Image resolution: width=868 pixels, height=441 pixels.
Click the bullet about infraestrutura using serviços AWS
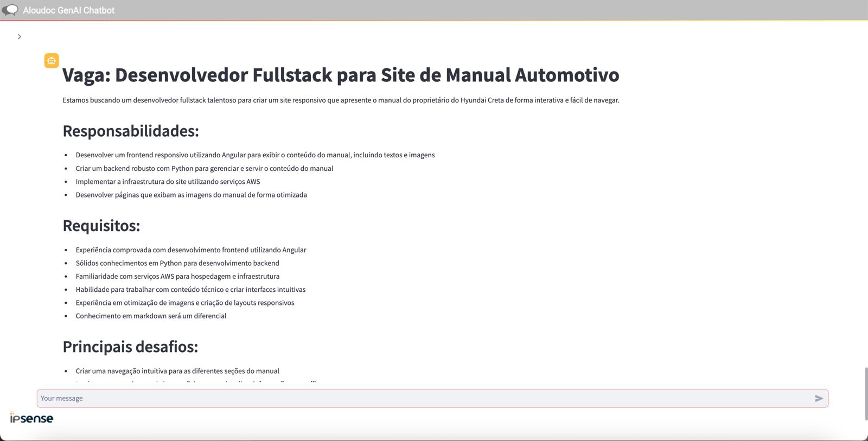(x=168, y=182)
